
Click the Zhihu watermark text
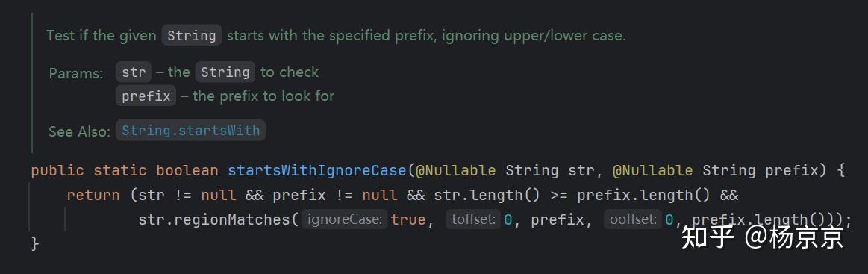762,237
